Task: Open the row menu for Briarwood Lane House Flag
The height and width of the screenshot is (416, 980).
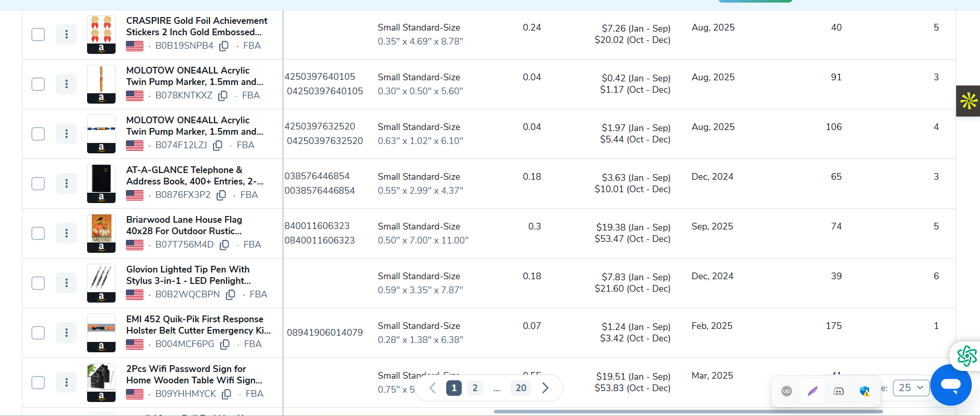Action: tap(66, 233)
